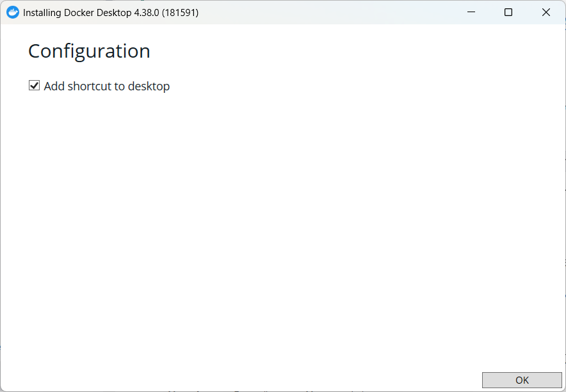Uncheck the Add shortcut to desktop checkbox
This screenshot has height=392, width=566.
coord(35,86)
